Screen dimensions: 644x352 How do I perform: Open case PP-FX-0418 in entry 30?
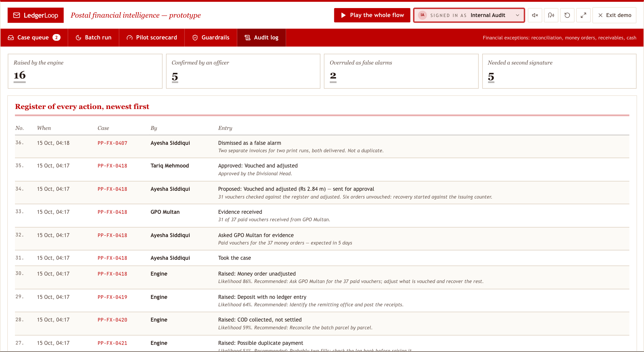(x=112, y=274)
